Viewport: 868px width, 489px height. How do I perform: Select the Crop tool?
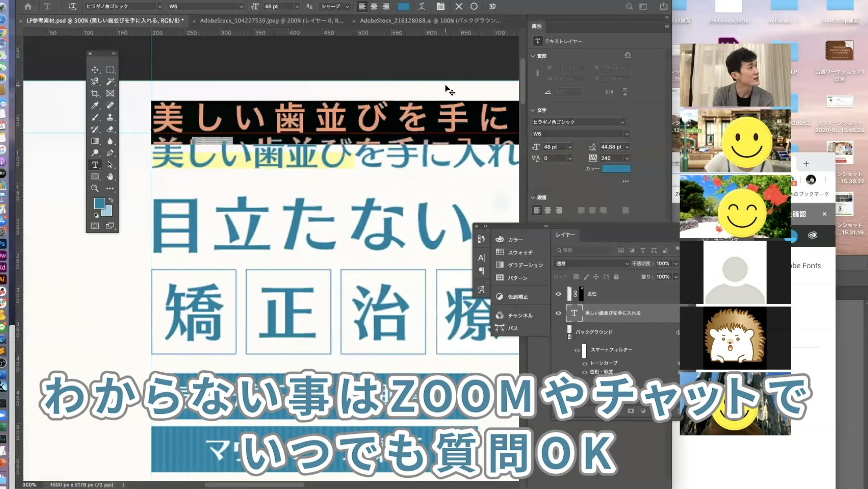(x=95, y=93)
